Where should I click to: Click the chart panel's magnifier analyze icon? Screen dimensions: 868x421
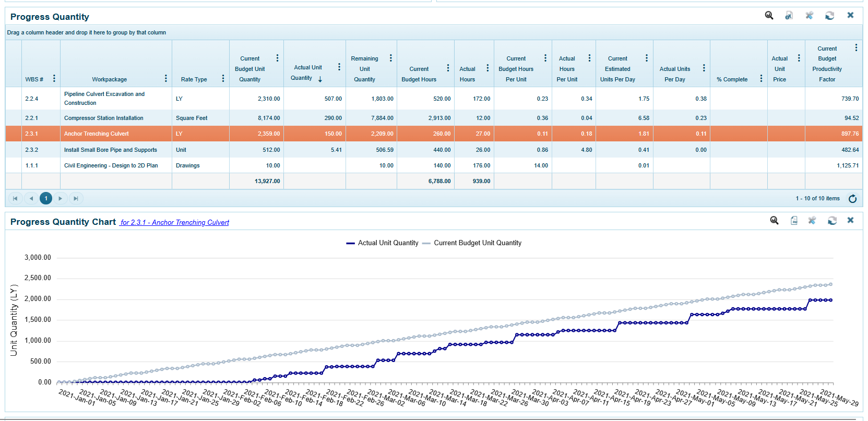pyautogui.click(x=774, y=221)
